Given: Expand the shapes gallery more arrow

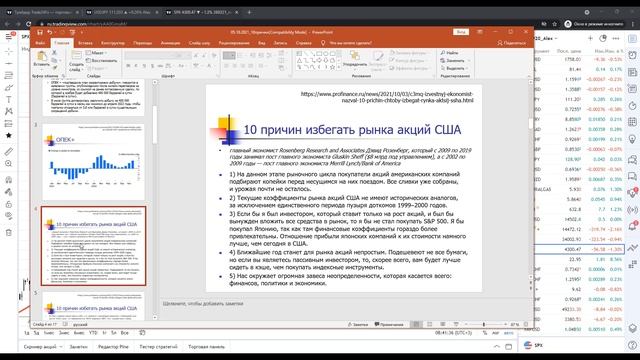Looking at the screenshot, I should [x=339, y=67].
